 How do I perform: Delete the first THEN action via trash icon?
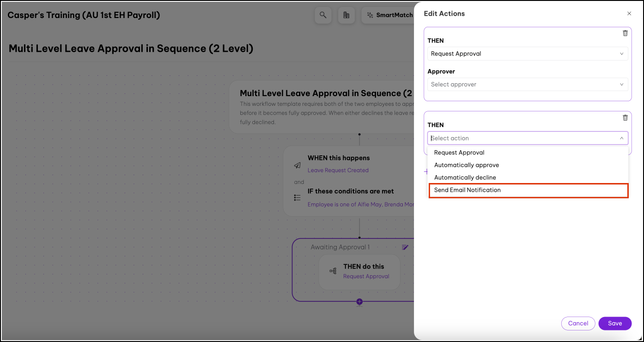625,33
